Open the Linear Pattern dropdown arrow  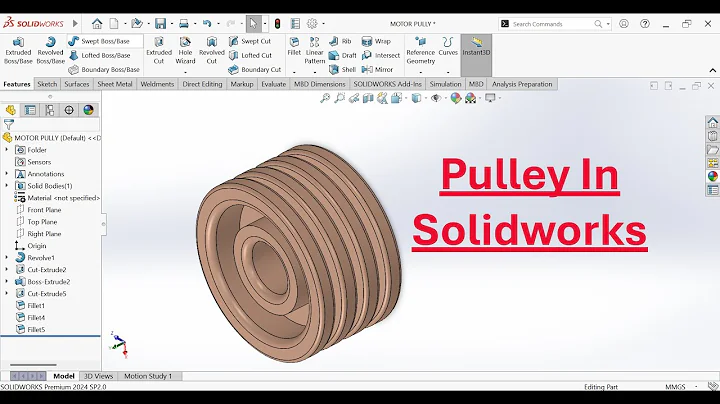pos(315,72)
